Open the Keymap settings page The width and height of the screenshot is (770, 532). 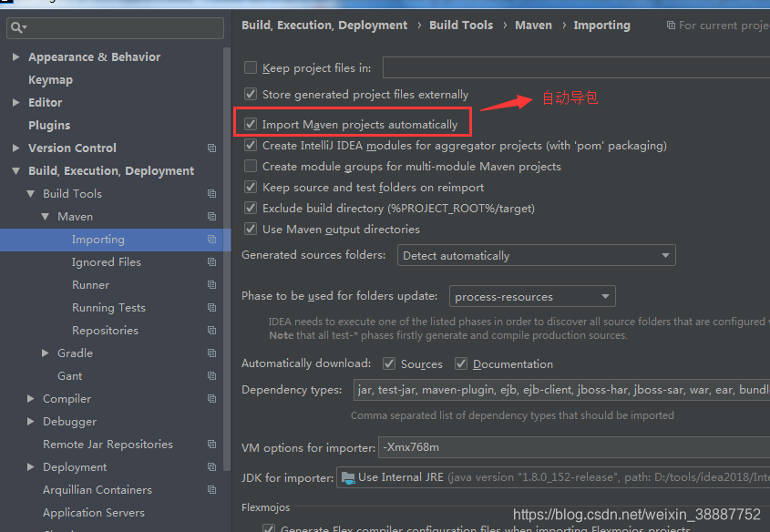51,80
